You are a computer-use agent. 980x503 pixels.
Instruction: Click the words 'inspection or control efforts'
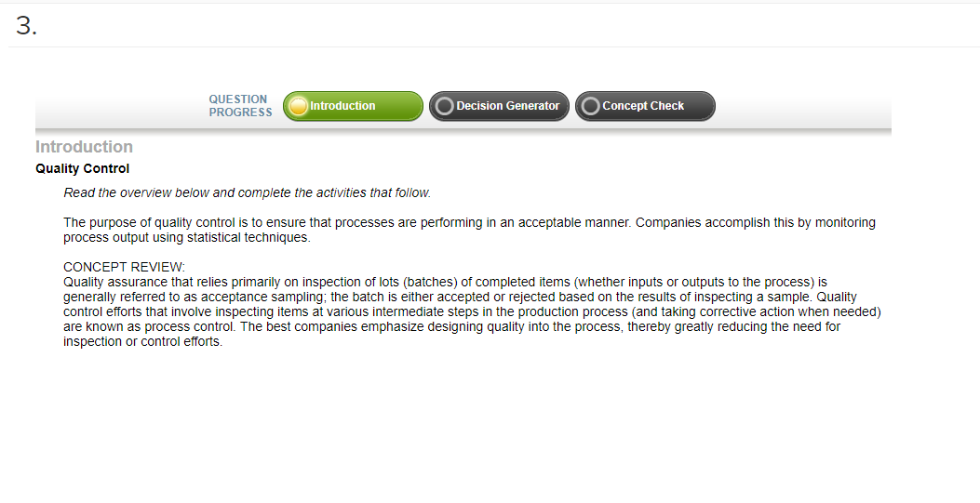[x=142, y=342]
